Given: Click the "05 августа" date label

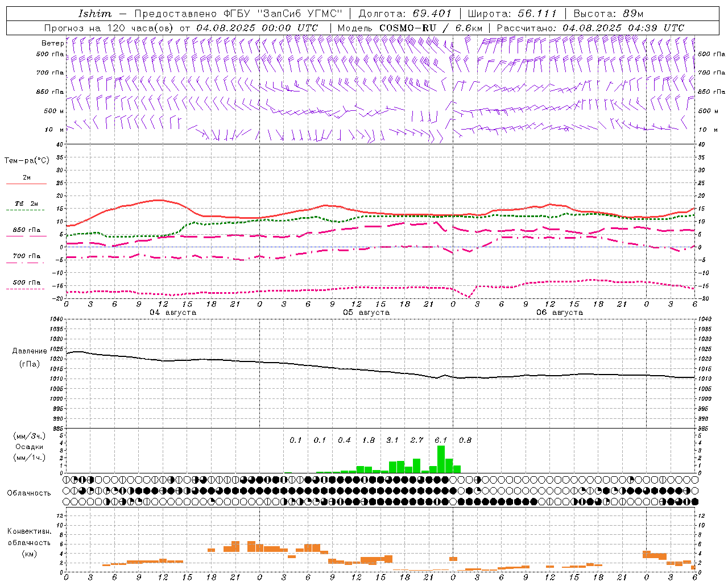Looking at the screenshot, I should [366, 313].
